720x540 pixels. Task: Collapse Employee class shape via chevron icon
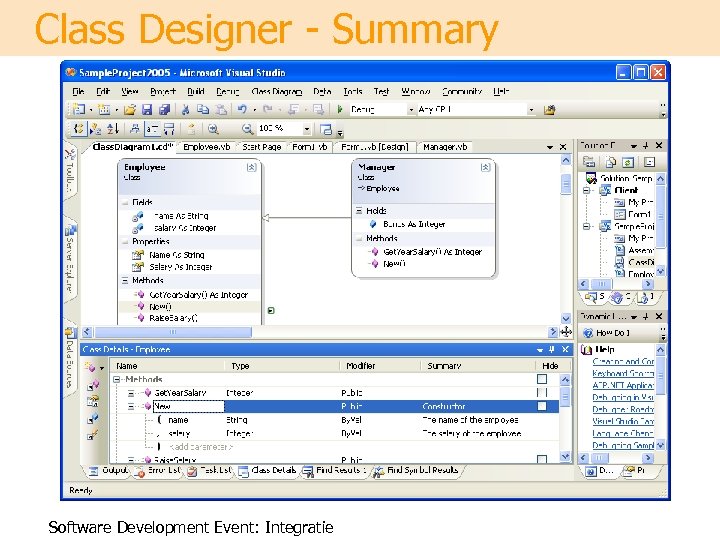(x=251, y=168)
